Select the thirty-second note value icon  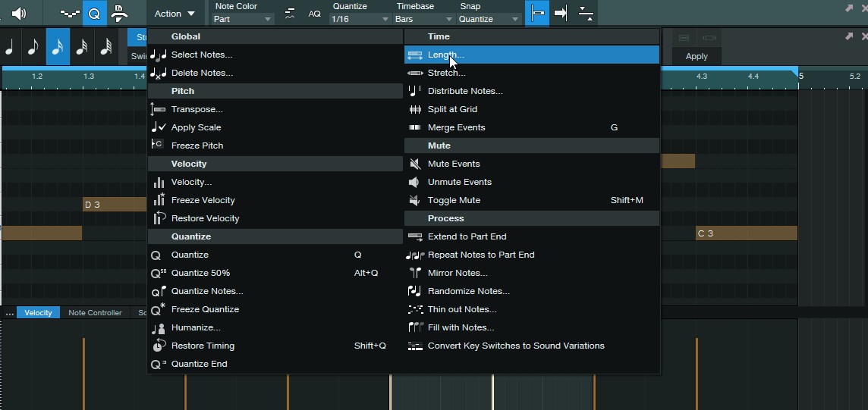pos(82,47)
